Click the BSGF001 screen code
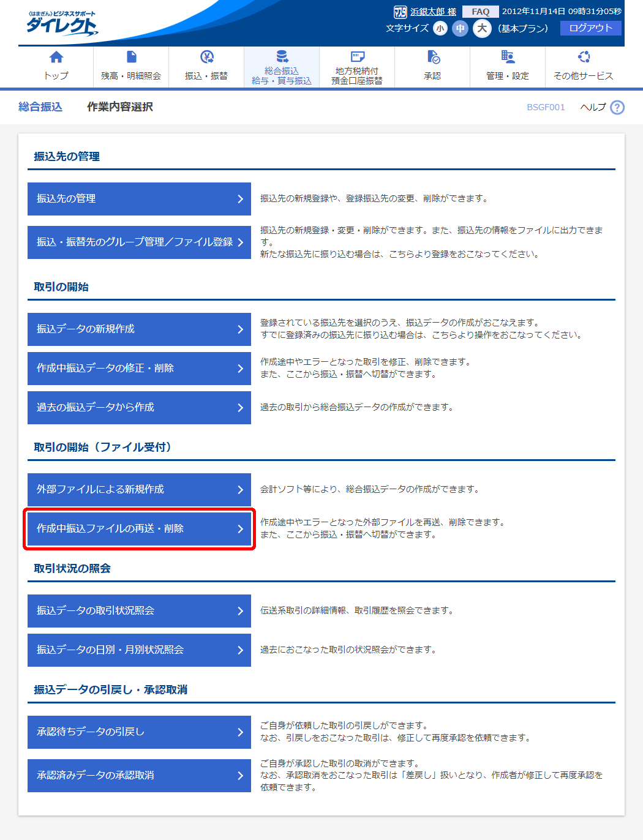 click(546, 107)
